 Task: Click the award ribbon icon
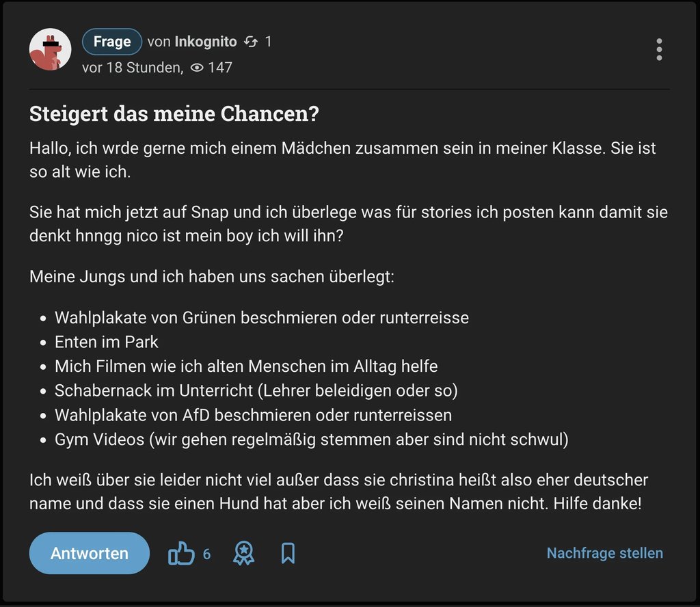[x=243, y=554]
